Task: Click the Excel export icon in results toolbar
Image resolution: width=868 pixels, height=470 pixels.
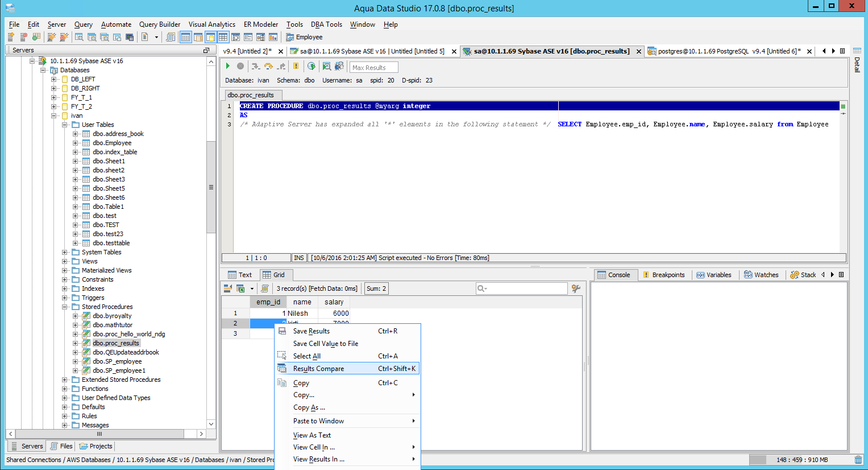Action: click(x=240, y=288)
